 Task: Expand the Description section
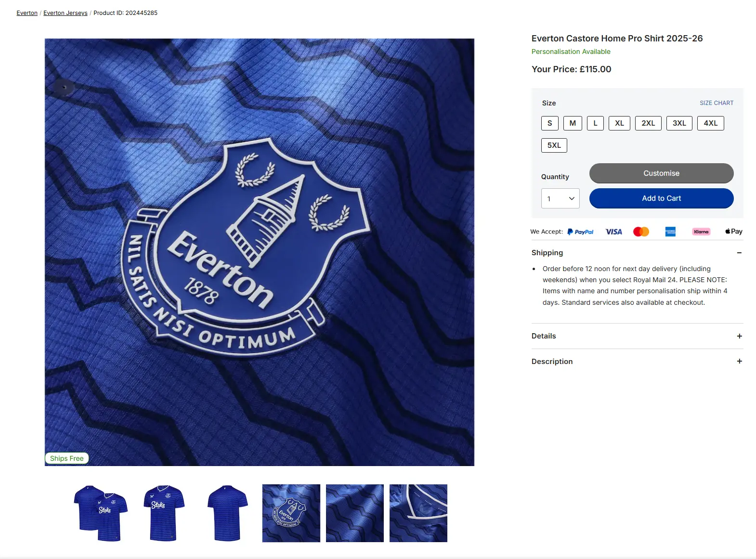point(739,361)
